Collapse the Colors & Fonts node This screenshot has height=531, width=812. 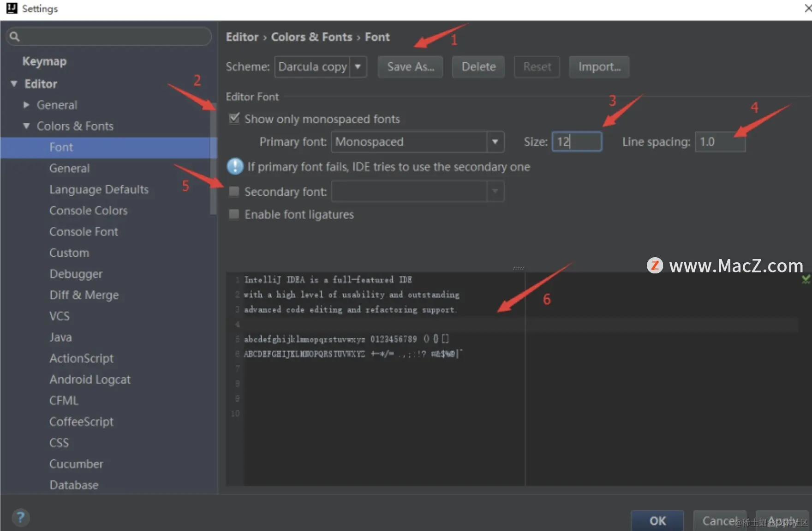tap(26, 126)
